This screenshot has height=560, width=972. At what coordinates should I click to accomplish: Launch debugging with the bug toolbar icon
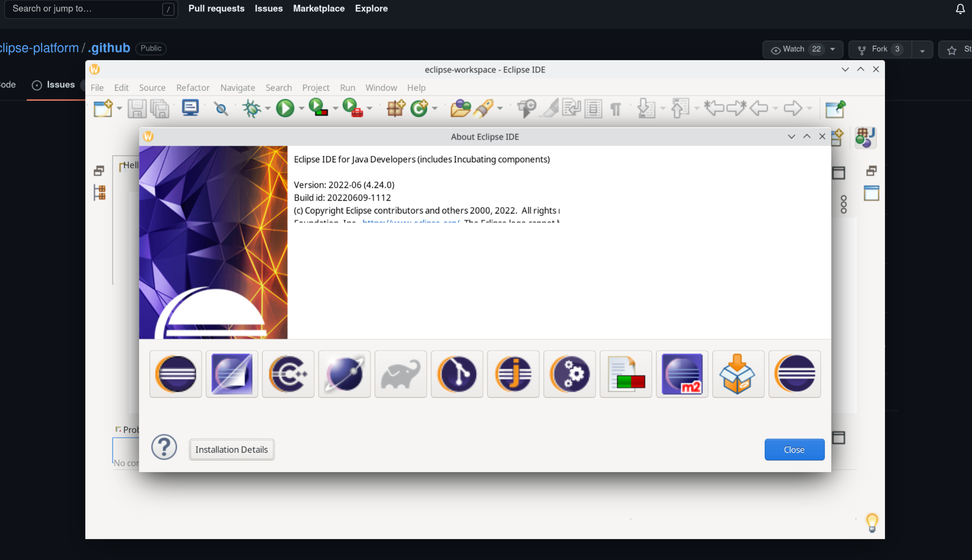pyautogui.click(x=252, y=108)
